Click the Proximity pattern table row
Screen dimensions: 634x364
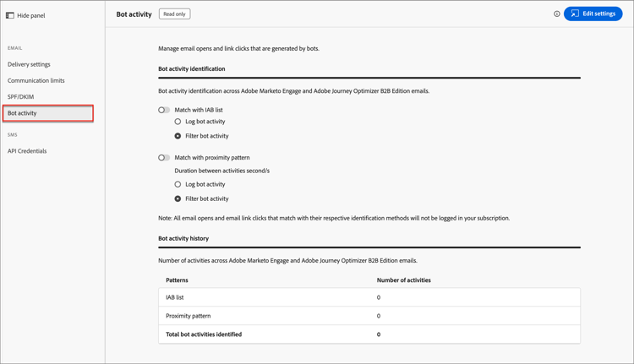pos(369,316)
